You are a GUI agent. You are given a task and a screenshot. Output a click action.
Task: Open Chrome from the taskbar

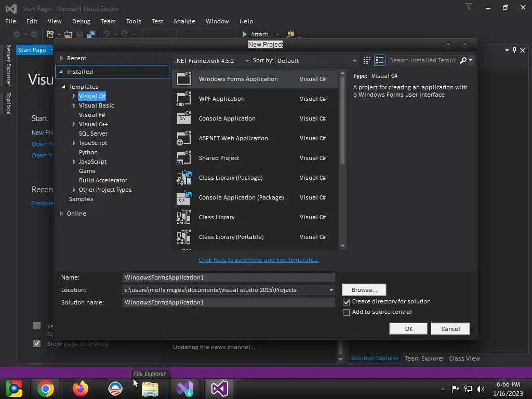(46, 389)
